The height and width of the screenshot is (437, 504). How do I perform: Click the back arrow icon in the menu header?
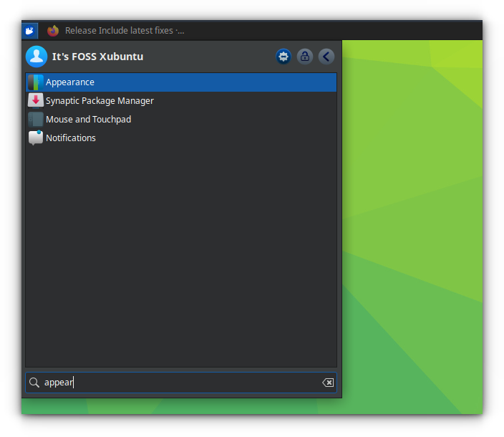pos(326,57)
